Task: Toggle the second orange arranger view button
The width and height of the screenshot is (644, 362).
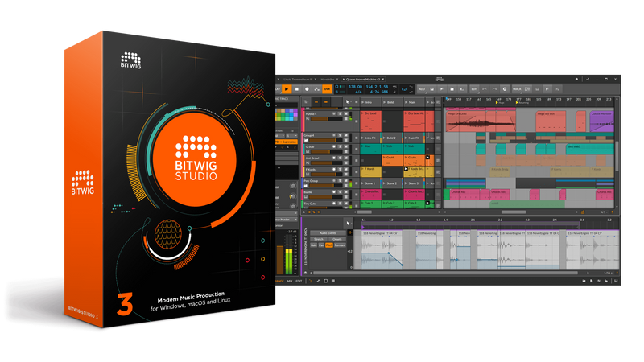Action: coord(326,102)
